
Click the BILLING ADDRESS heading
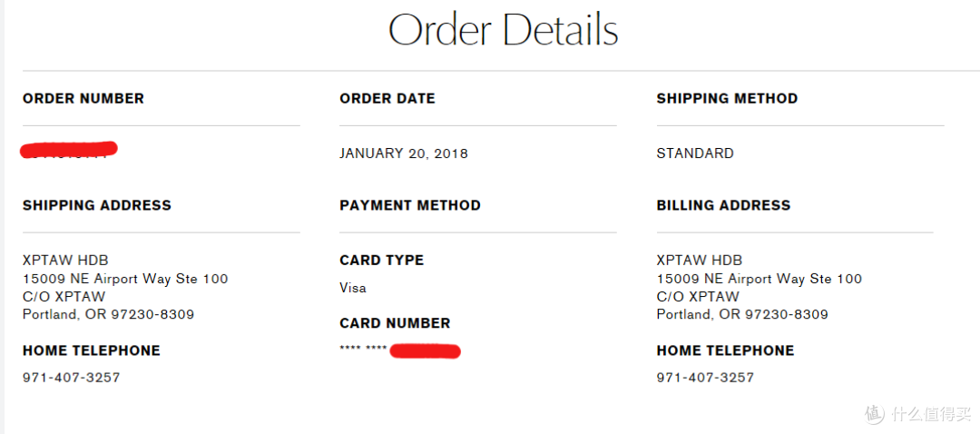723,206
